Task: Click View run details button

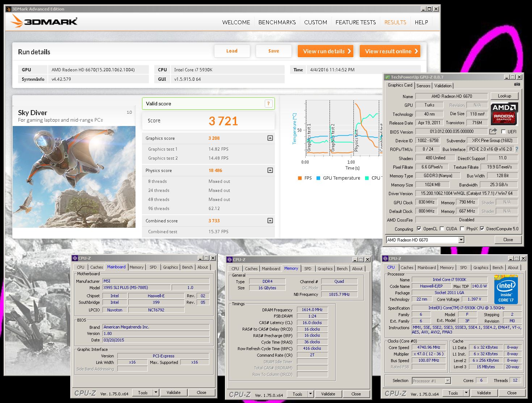Action: click(x=326, y=51)
